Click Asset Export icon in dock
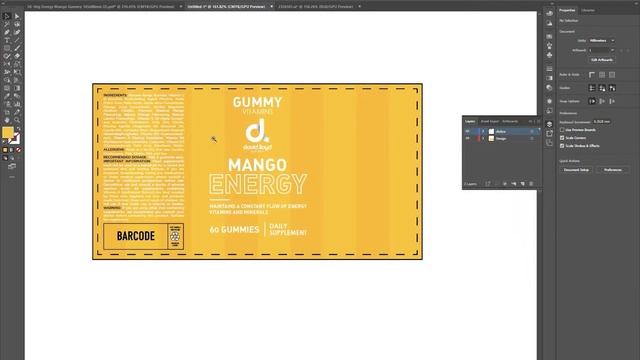This screenshot has height=360, width=640. tap(549, 133)
